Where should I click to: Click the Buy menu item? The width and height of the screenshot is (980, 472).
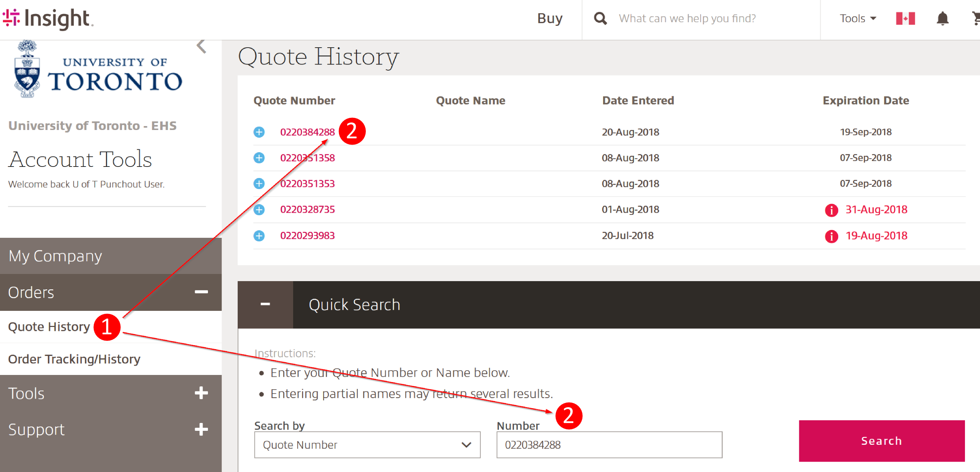click(549, 18)
